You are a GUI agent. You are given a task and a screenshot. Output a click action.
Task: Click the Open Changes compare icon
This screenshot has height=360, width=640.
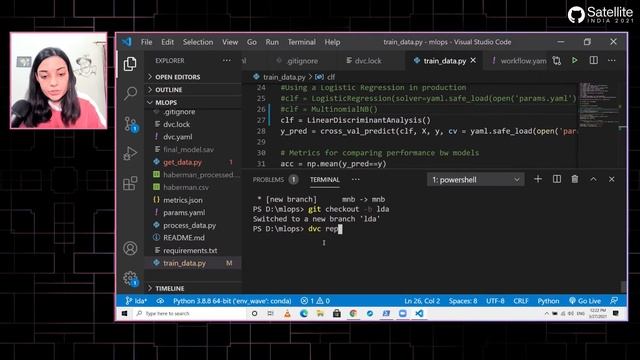(x=556, y=61)
